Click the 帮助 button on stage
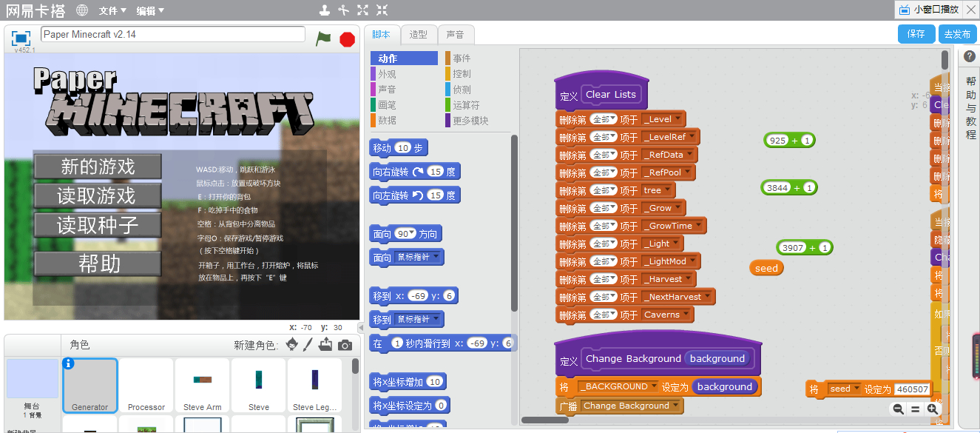Image resolution: width=980 pixels, height=433 pixels. coord(98,263)
